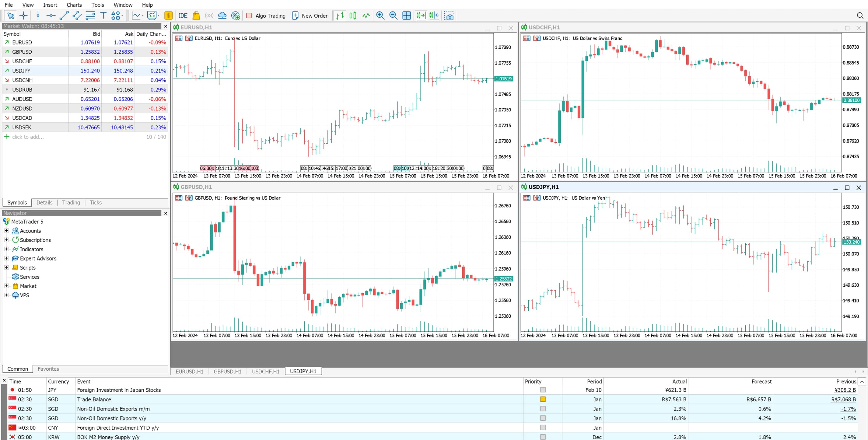
Task: Switch to the GBPUSD,H1 chart tab
Action: pos(227,371)
